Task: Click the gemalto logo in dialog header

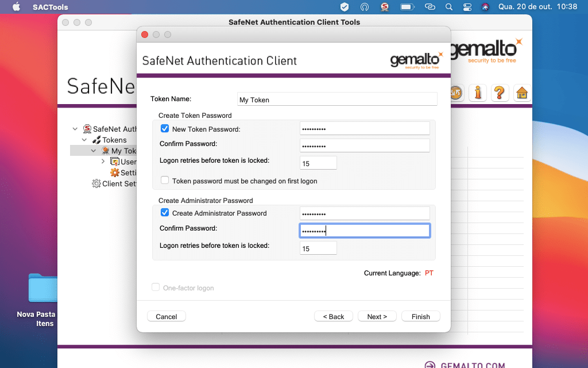Action: [417, 60]
